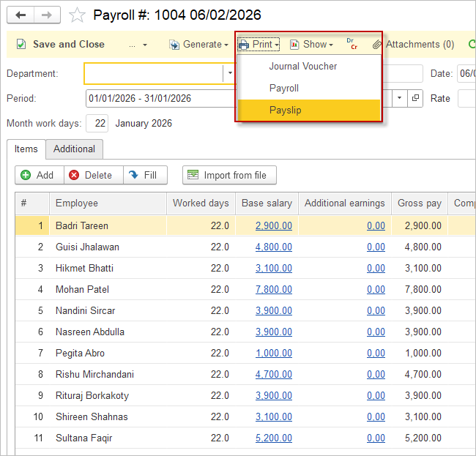This screenshot has height=456, width=476.
Task: Expand the Show dropdown
Action: [x=311, y=45]
